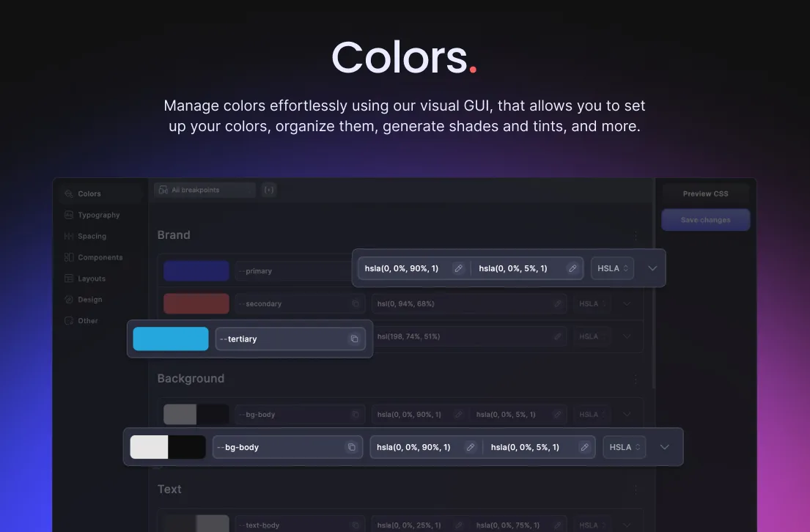Screen dimensions: 810x532
Task: Expand the highlighted bg-body row chevron
Action: pos(664,447)
